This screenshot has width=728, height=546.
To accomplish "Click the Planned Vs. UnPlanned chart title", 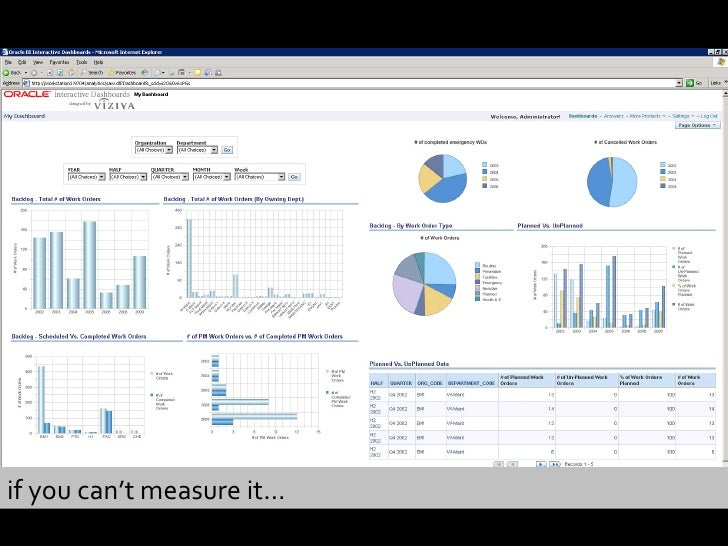I will click(x=550, y=226).
